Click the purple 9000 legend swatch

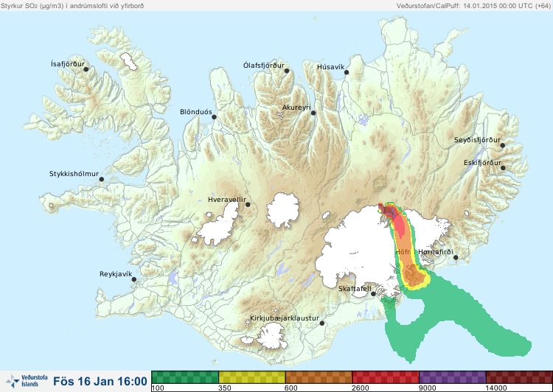[453, 377]
